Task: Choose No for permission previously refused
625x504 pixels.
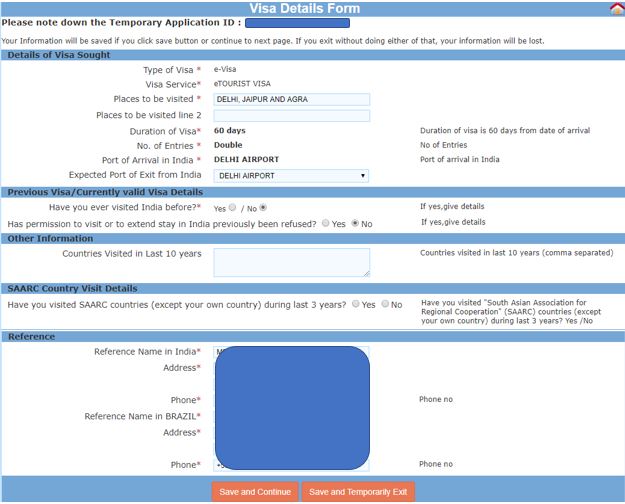Action: point(355,223)
